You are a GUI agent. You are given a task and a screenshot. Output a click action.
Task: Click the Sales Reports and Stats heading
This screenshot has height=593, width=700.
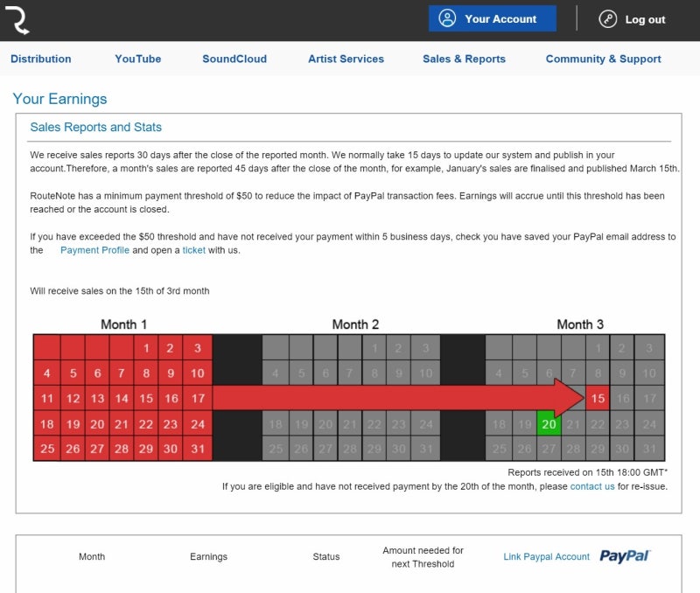tap(95, 127)
